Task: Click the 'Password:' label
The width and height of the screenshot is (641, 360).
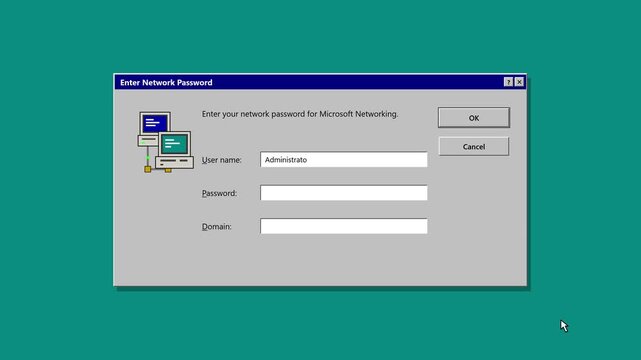Action: coord(219,193)
